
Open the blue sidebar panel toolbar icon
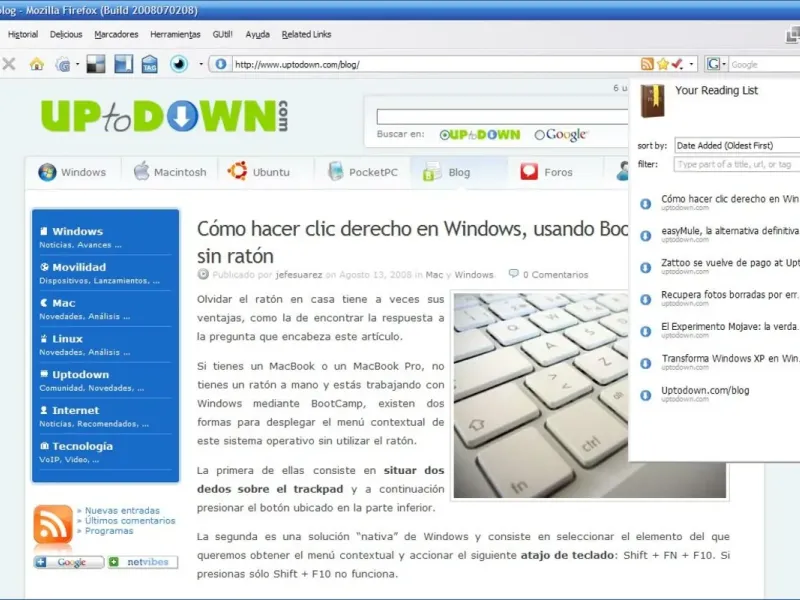point(123,64)
